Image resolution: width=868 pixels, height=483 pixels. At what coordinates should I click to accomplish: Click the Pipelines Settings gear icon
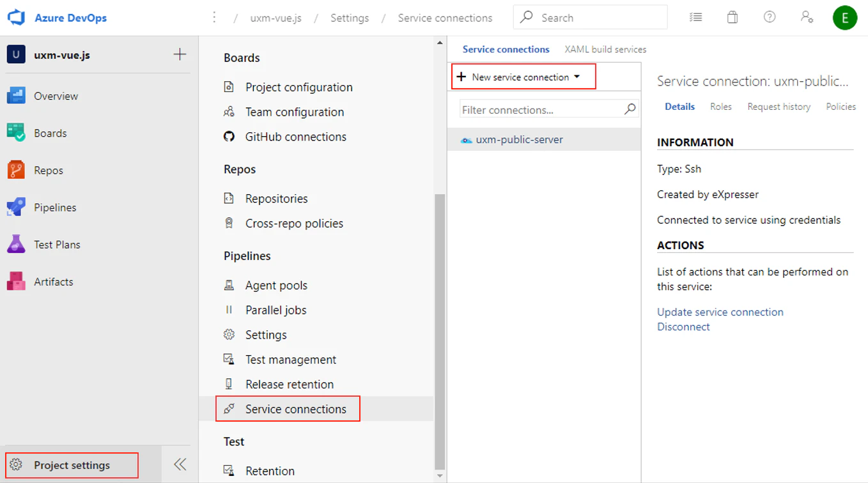point(229,334)
